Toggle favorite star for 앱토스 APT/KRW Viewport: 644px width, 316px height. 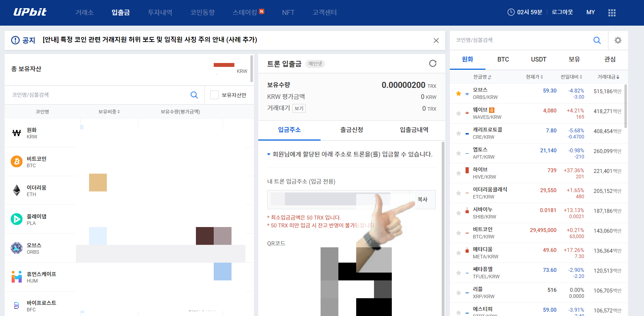[x=458, y=153]
